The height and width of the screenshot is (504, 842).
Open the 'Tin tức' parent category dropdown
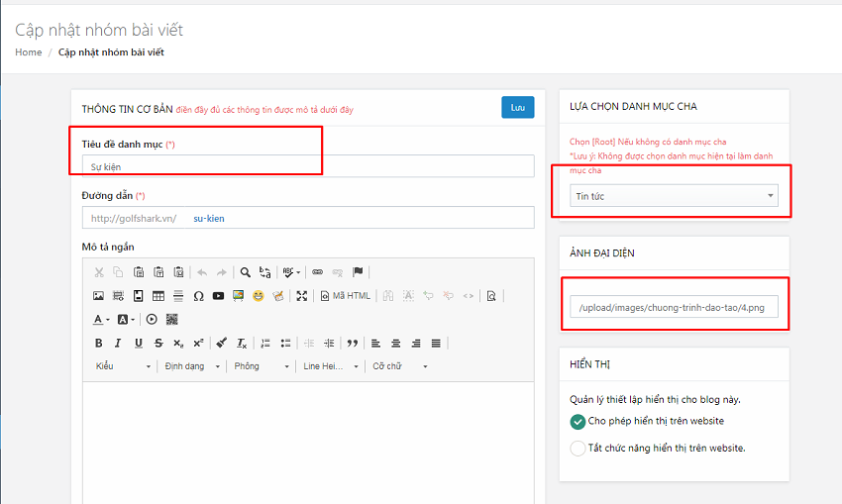[674, 196]
